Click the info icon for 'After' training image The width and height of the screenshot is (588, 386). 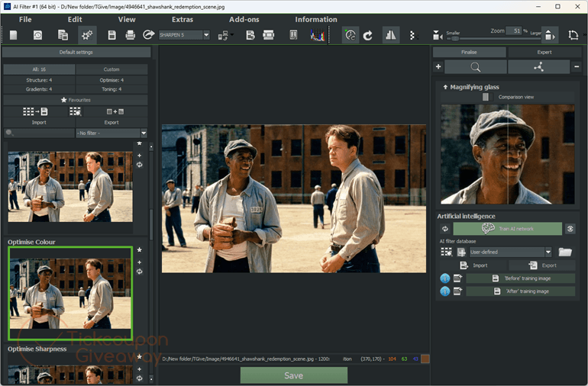444,291
